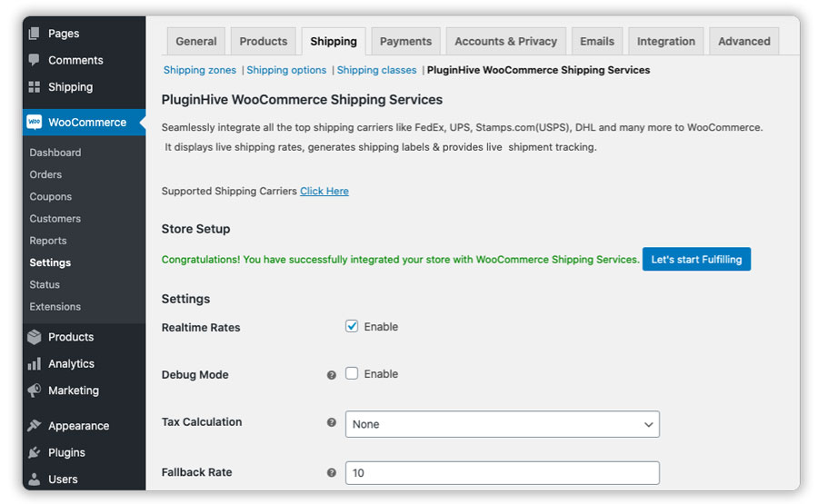Screen dimensions: 818x504
Task: Click the Pages icon in sidebar
Action: (x=34, y=34)
